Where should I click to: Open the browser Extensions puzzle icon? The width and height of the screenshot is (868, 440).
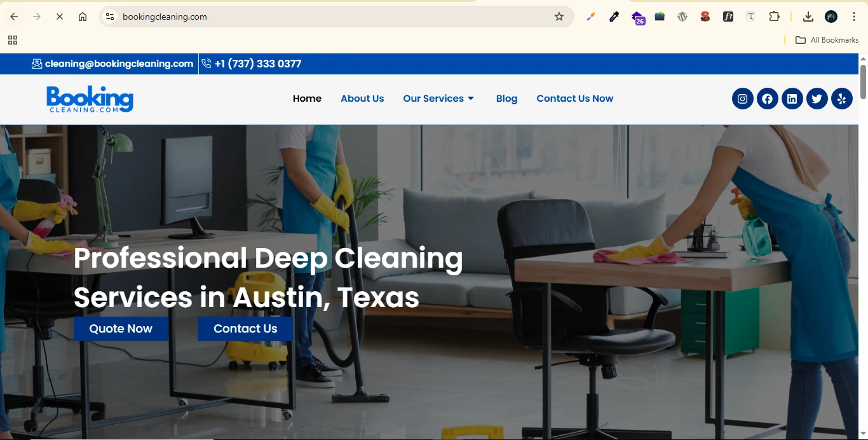774,17
